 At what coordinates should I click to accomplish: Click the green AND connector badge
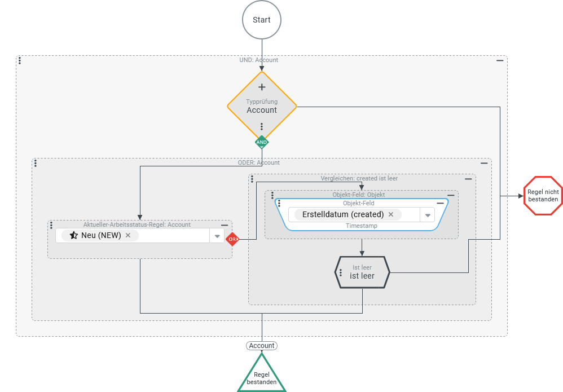coord(262,142)
